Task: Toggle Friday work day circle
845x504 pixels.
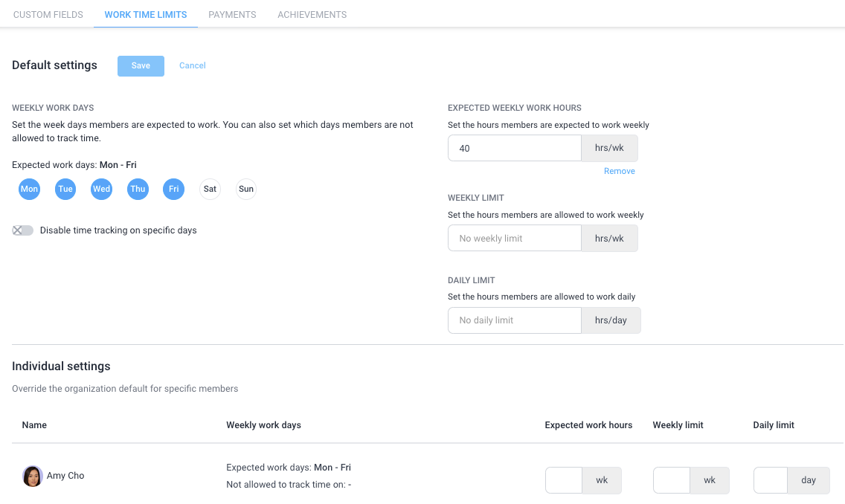Action: pos(173,189)
